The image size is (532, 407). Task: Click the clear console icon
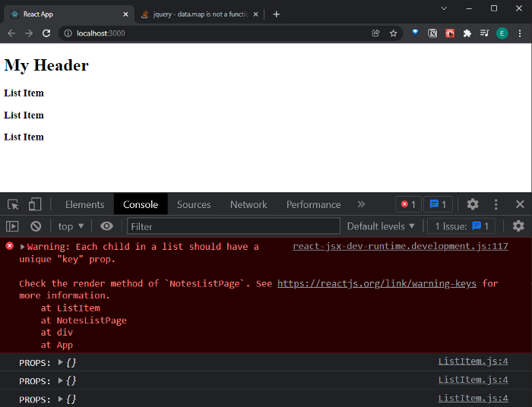click(35, 226)
